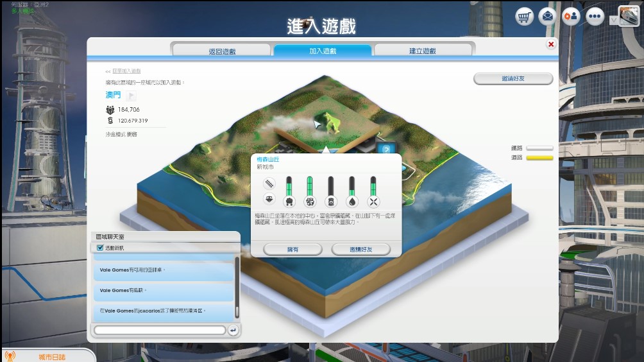644x362 pixels.
Task: Click the flag icon next to 澳門
Action: (131, 96)
